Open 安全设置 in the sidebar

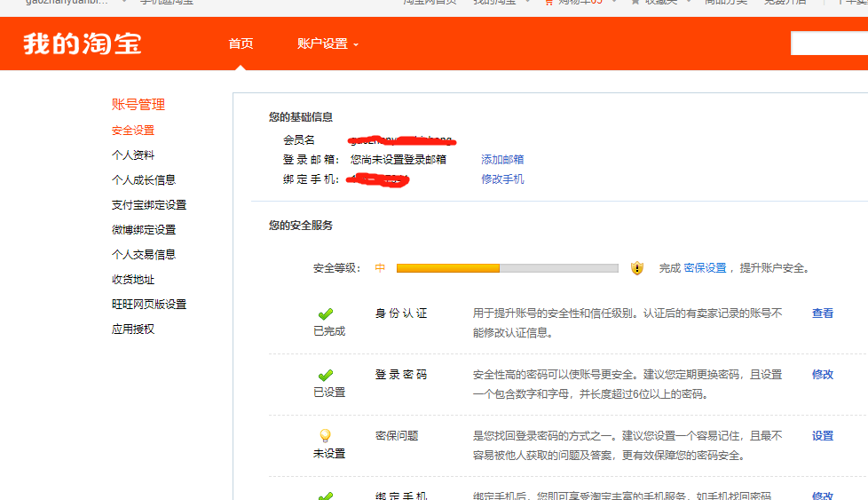point(133,131)
